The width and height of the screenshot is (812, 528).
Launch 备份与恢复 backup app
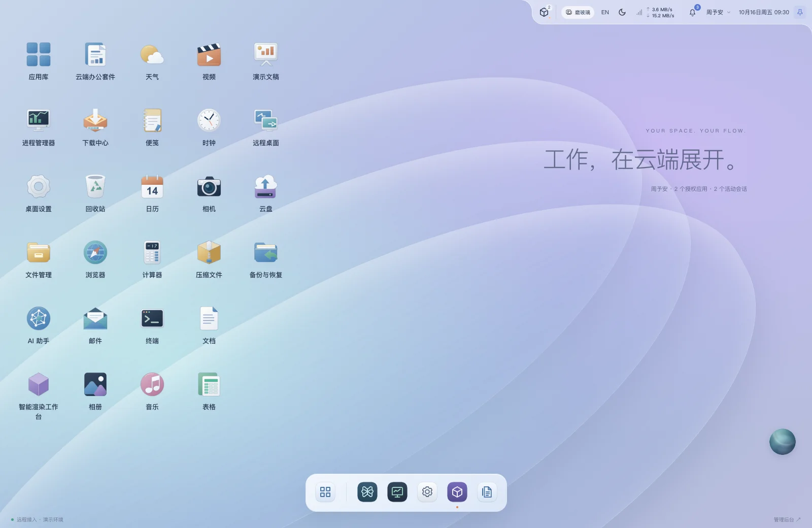pyautogui.click(x=266, y=259)
